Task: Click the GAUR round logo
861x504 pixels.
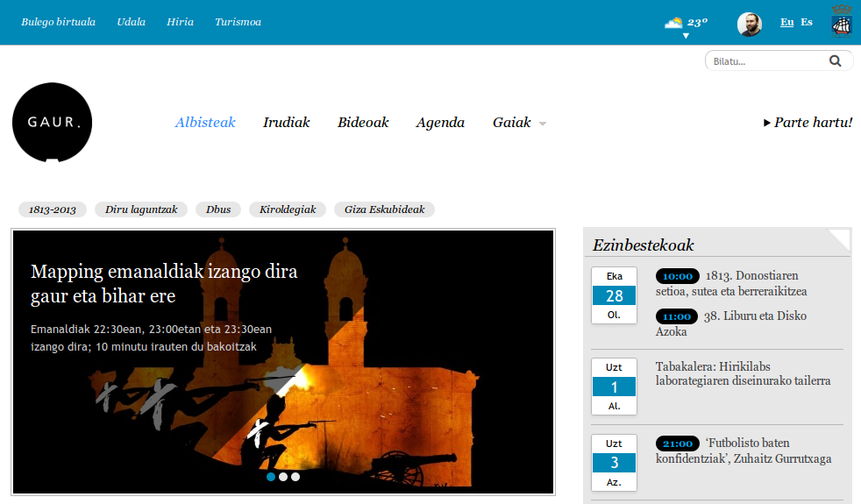Action: (x=52, y=123)
